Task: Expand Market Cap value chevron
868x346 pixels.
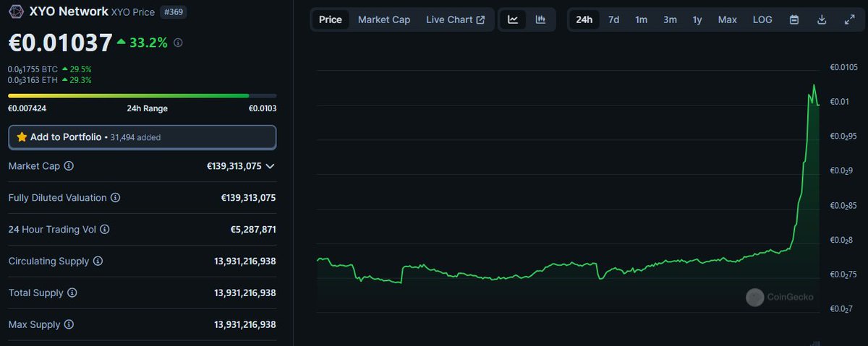Action: coord(270,166)
